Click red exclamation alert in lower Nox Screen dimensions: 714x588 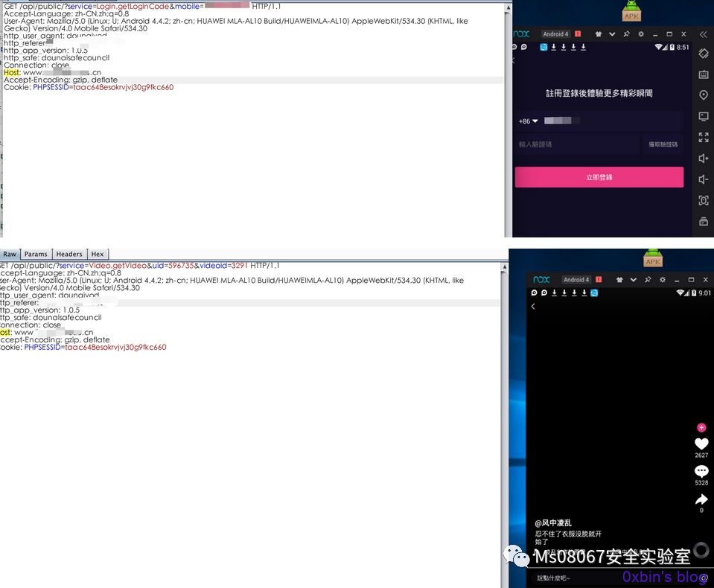(599, 279)
